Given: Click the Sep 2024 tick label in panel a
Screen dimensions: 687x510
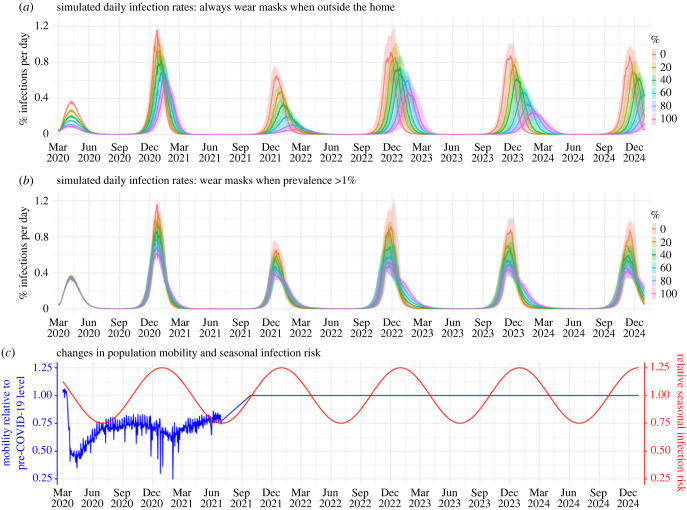Looking at the screenshot, I should tap(604, 152).
